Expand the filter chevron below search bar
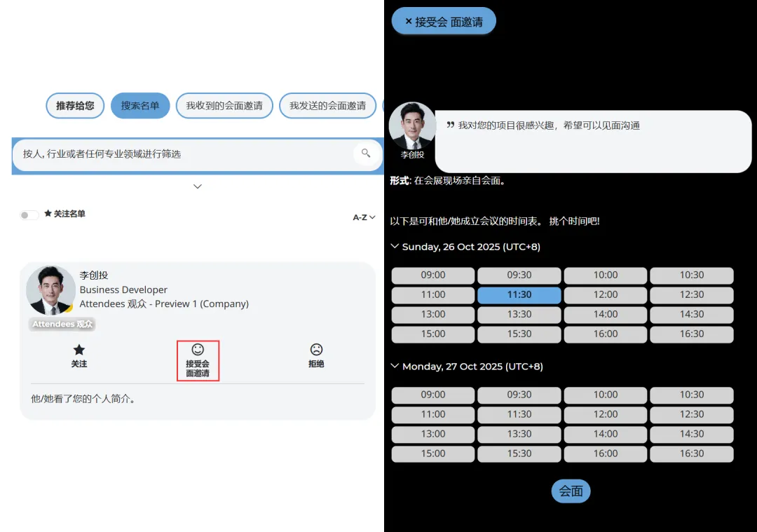Screen dimensions: 757x532 198,186
